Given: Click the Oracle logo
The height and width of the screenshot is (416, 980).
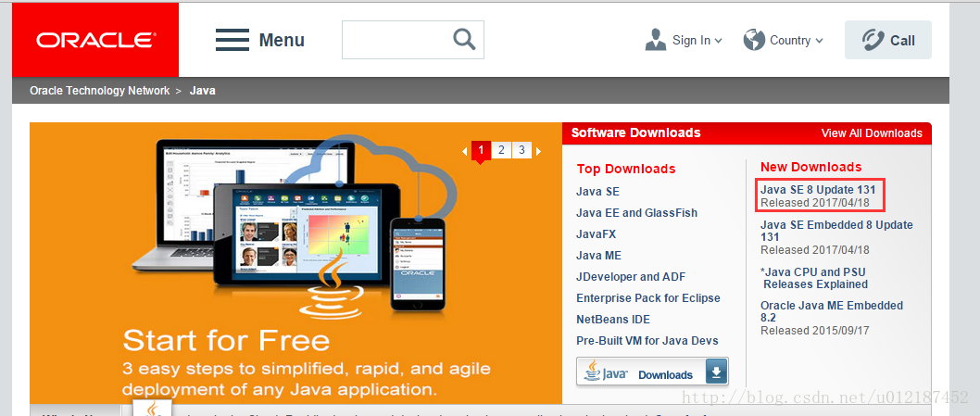Looking at the screenshot, I should coord(95,40).
